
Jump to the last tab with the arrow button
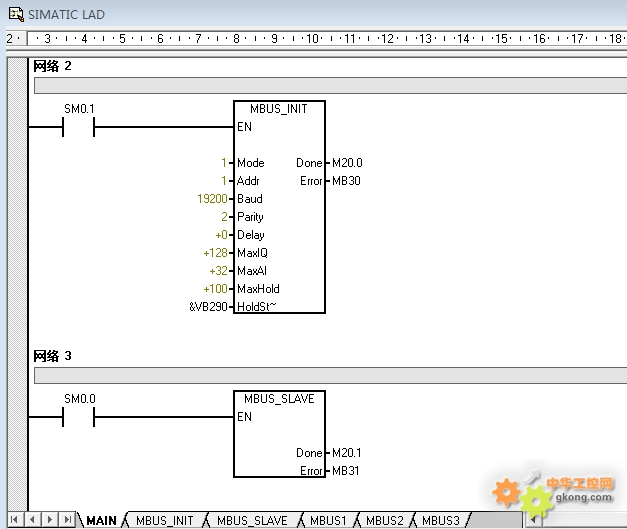67,519
